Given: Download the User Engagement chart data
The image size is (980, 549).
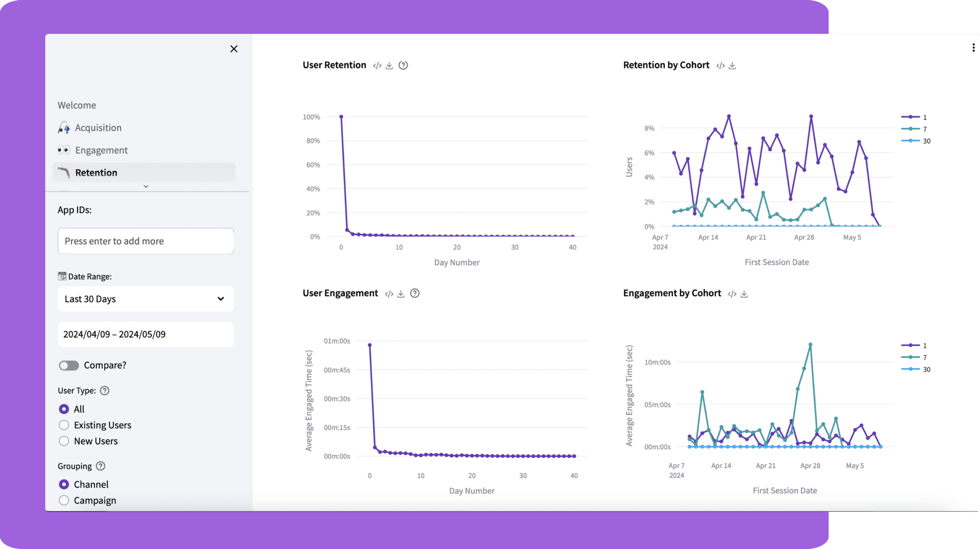Looking at the screenshot, I should [401, 294].
